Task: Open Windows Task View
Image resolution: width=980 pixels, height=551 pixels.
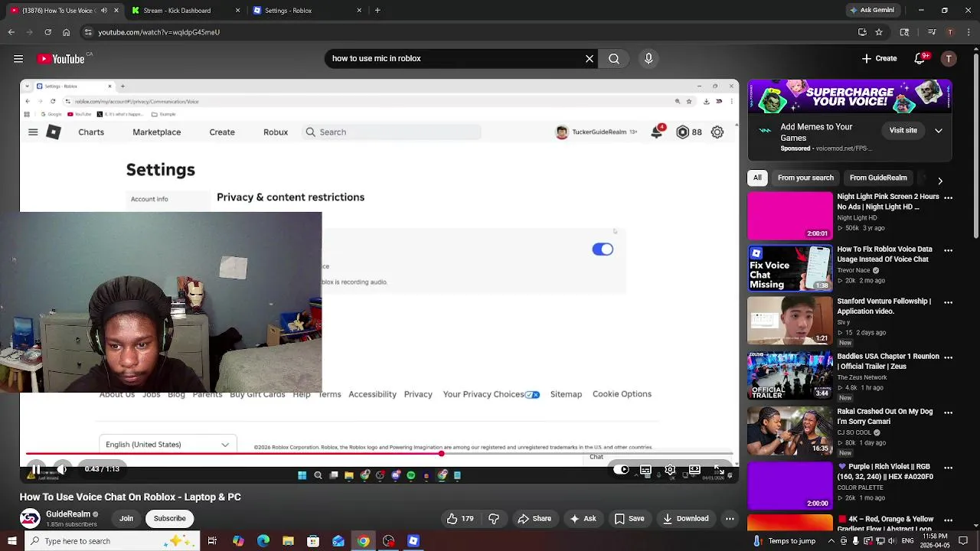Action: click(x=212, y=541)
